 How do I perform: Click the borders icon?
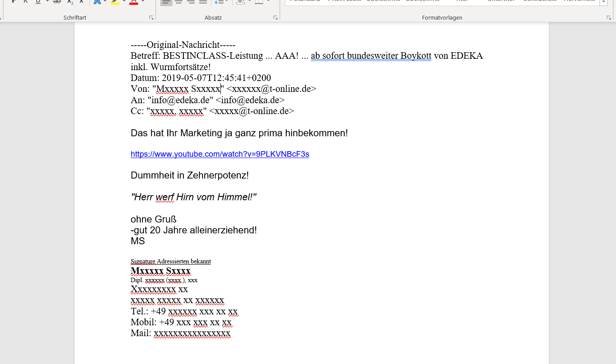tap(259, 2)
